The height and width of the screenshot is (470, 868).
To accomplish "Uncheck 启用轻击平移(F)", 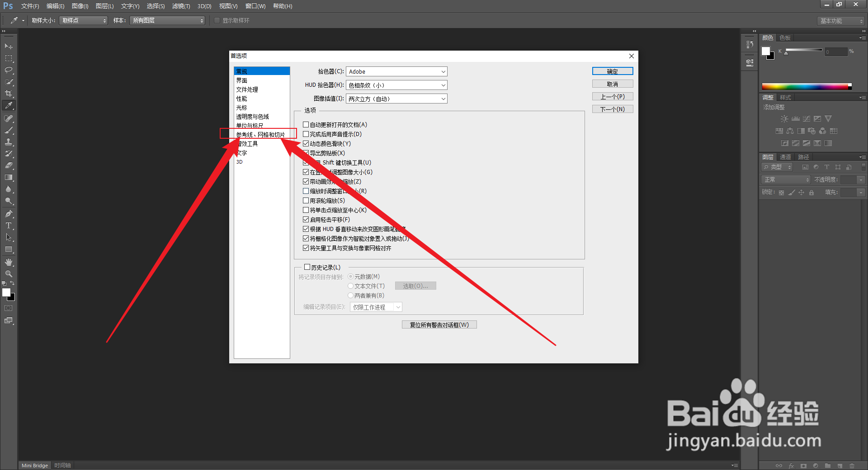I will pyautogui.click(x=306, y=220).
